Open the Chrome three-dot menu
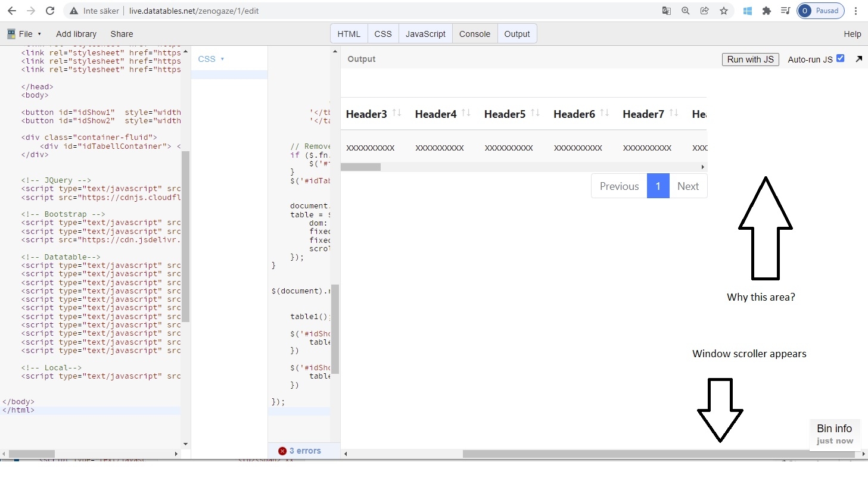This screenshot has height=481, width=868. coord(856,11)
